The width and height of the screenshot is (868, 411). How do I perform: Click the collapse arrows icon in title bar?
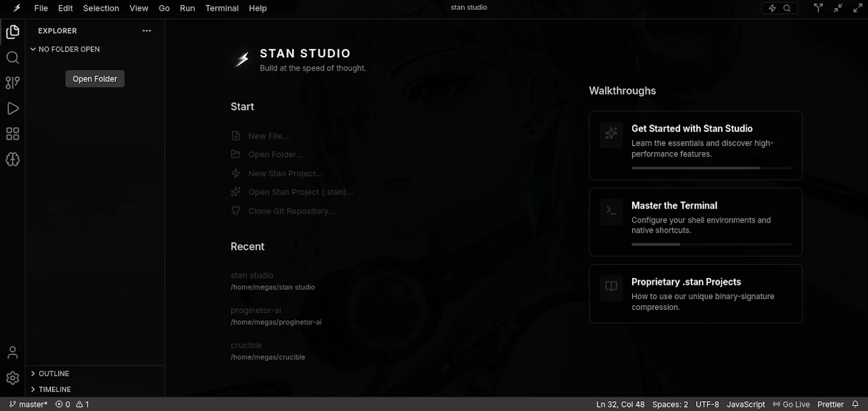tap(838, 8)
